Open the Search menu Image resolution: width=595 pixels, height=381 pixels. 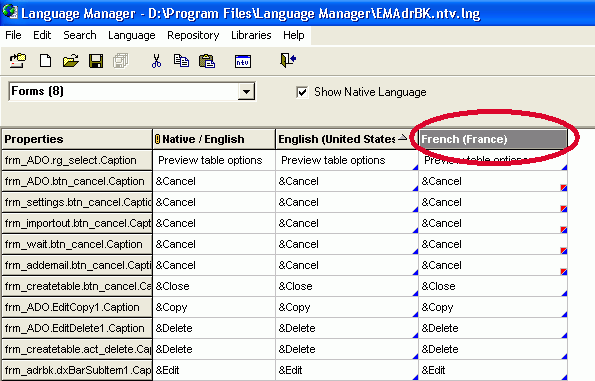tap(80, 35)
